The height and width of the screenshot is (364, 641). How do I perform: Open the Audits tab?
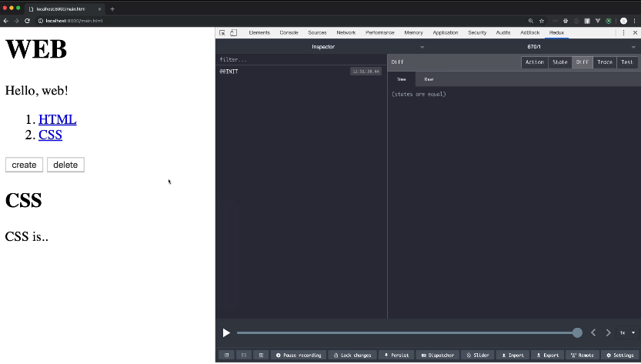pyautogui.click(x=502, y=33)
